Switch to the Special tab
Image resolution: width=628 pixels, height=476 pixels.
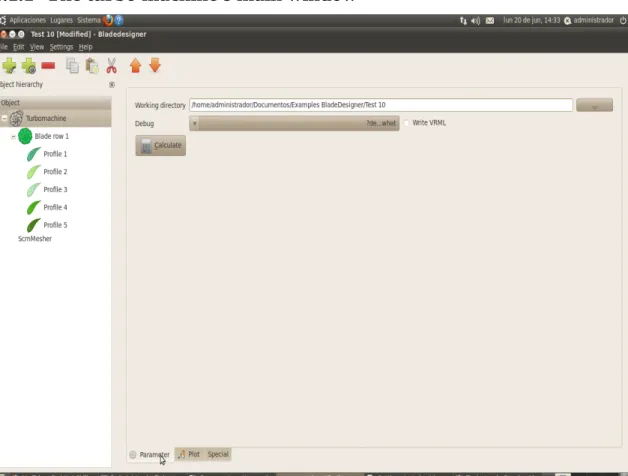[218, 454]
